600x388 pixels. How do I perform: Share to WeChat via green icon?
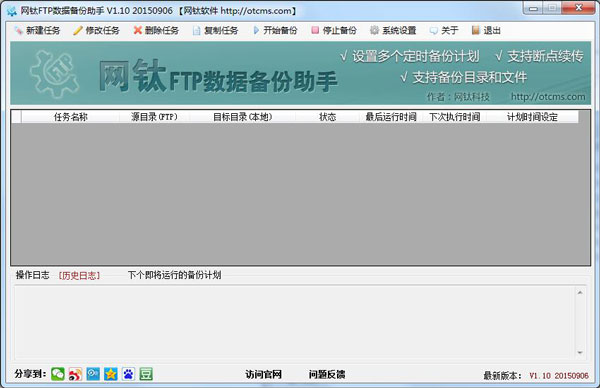pos(58,374)
